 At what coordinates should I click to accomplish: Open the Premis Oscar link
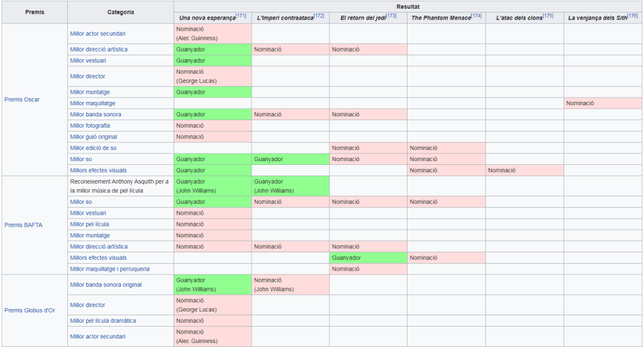click(x=21, y=99)
